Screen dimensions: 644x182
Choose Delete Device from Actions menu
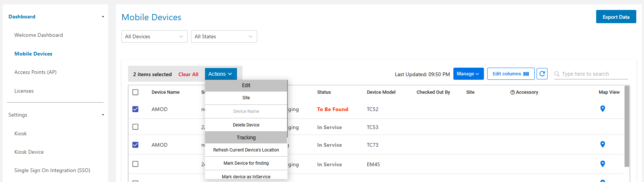(246, 125)
